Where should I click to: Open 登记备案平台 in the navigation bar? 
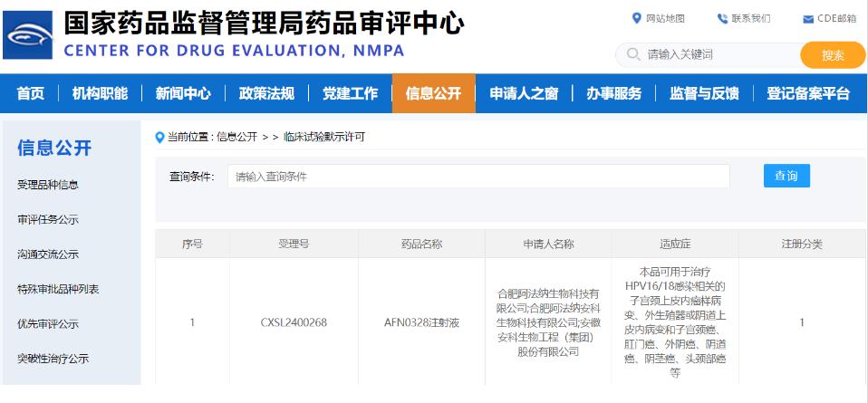pos(808,93)
